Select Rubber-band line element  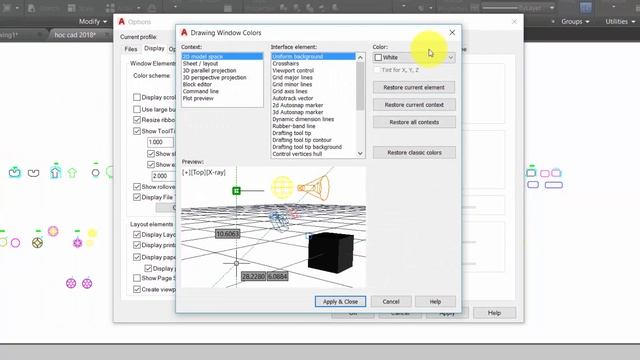(x=313, y=126)
